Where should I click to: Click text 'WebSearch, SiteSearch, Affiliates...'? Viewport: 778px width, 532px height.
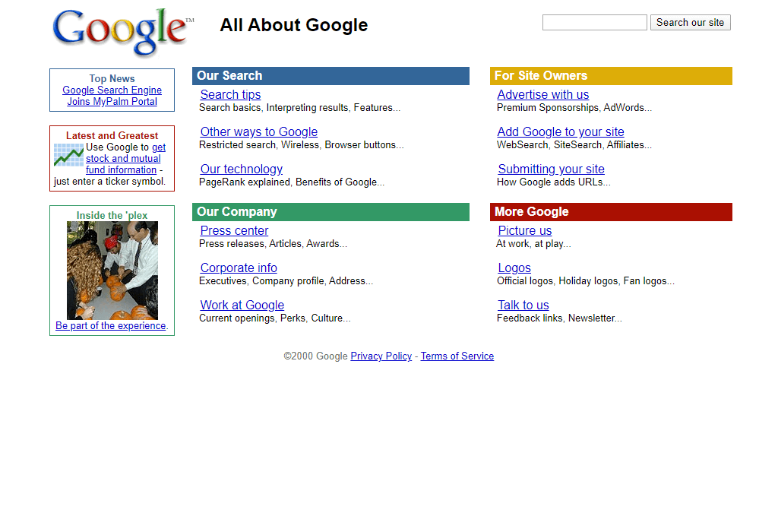coord(574,145)
